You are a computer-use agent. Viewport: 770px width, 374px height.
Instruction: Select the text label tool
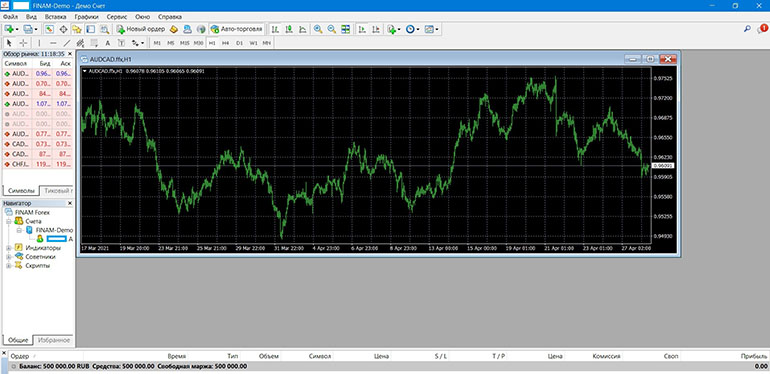click(121, 43)
